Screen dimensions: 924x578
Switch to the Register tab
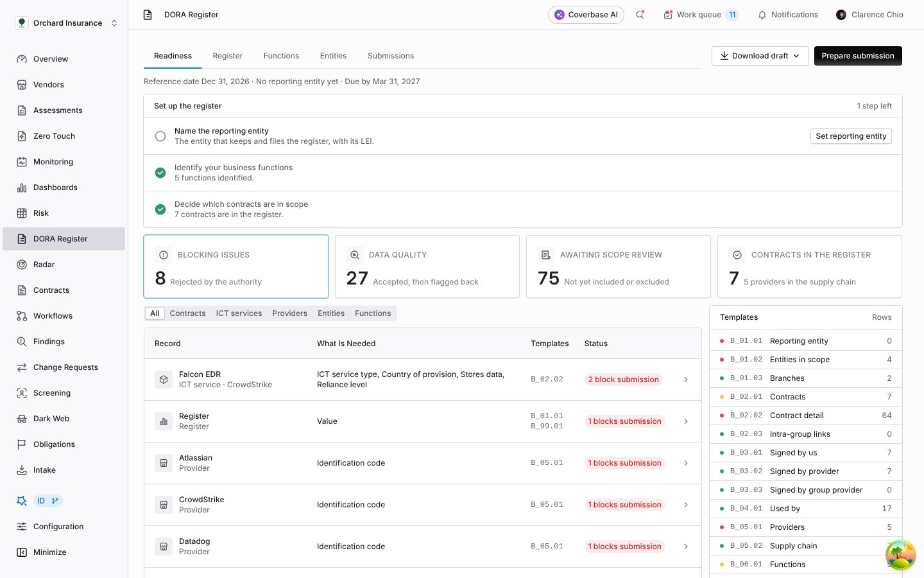click(228, 56)
